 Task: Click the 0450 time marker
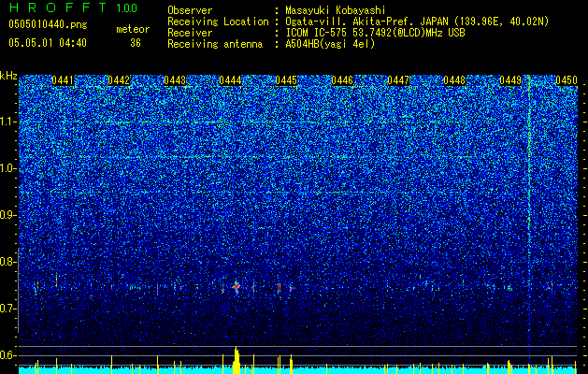tap(566, 80)
